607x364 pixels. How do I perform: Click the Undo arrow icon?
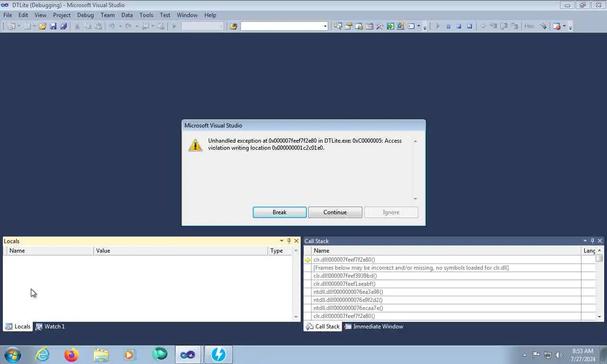tap(112, 26)
